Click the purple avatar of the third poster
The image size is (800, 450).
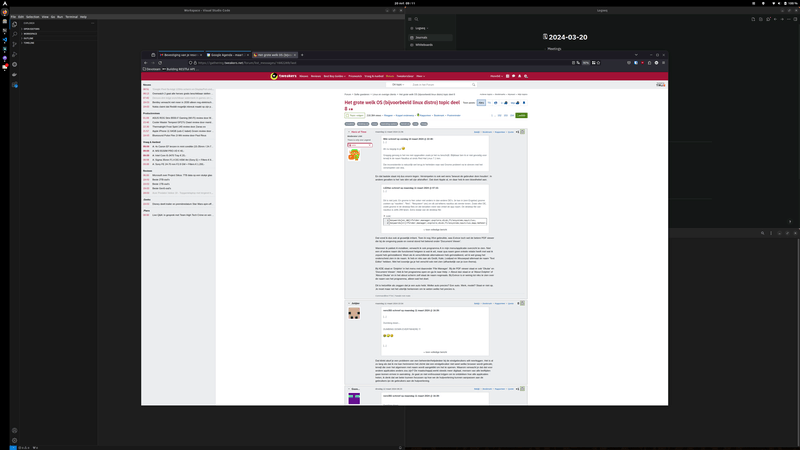(x=354, y=398)
